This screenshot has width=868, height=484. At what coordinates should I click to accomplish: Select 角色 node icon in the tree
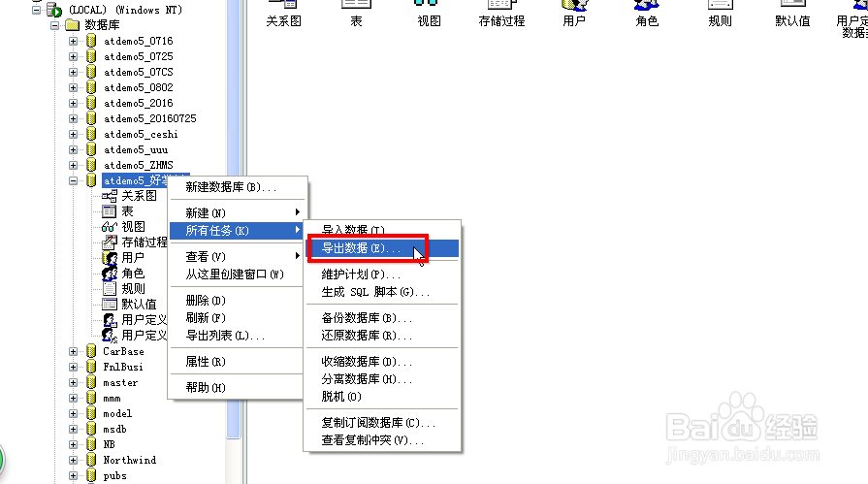coord(109,273)
